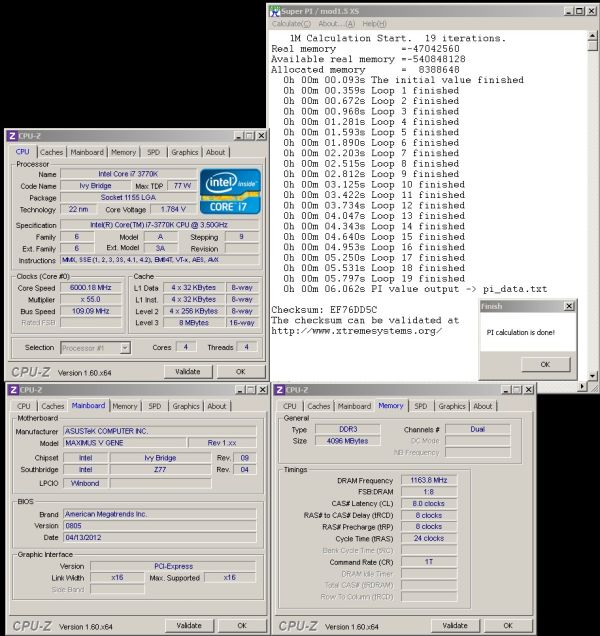Click the BIOS date 04/13/2012
The height and width of the screenshot is (636, 600).
click(160, 537)
